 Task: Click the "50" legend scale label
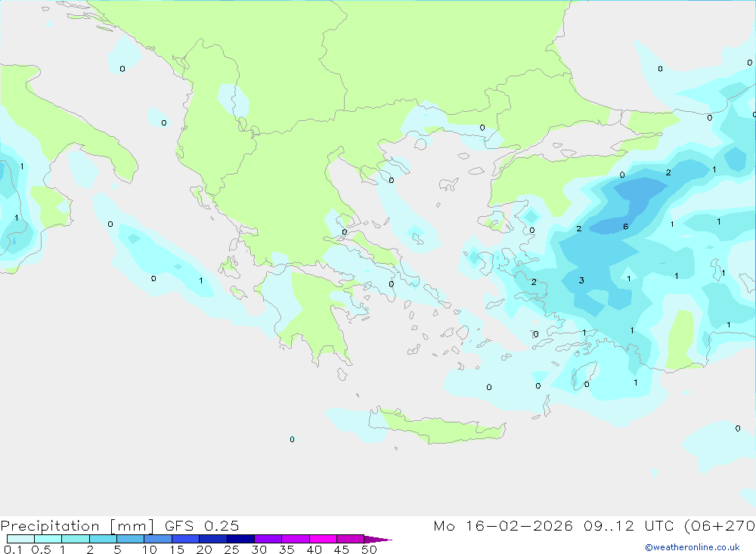(x=369, y=549)
